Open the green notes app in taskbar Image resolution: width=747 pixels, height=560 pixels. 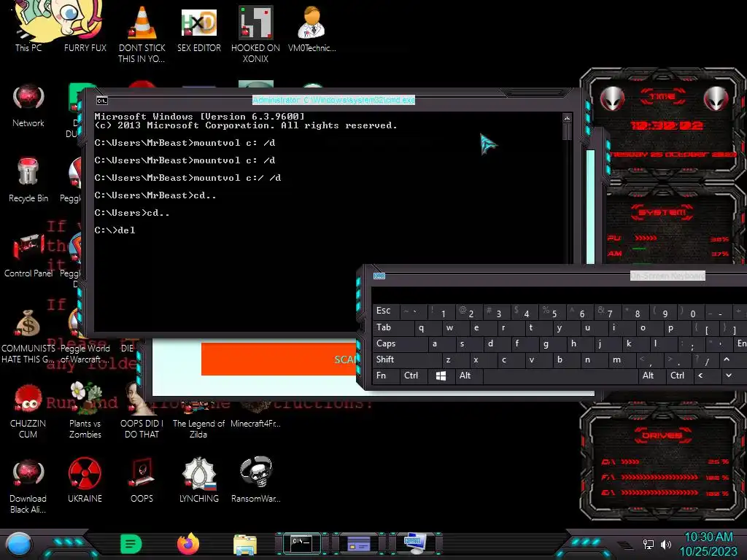coord(131,544)
